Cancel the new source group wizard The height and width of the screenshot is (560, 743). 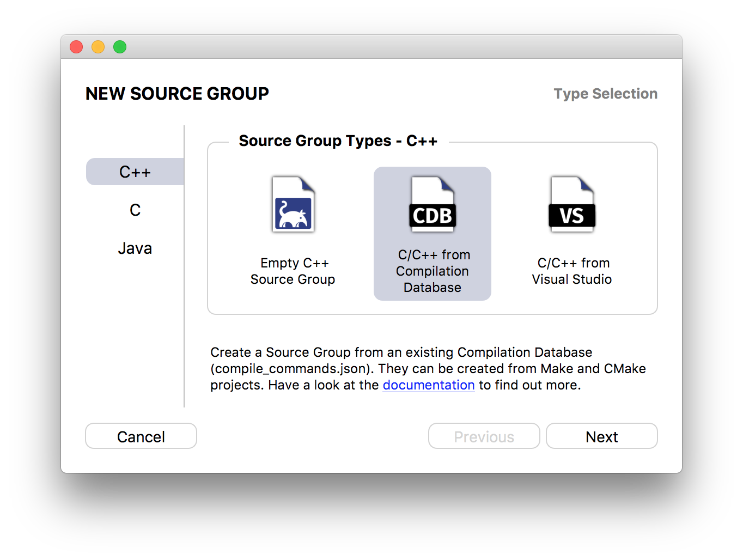[x=141, y=436]
